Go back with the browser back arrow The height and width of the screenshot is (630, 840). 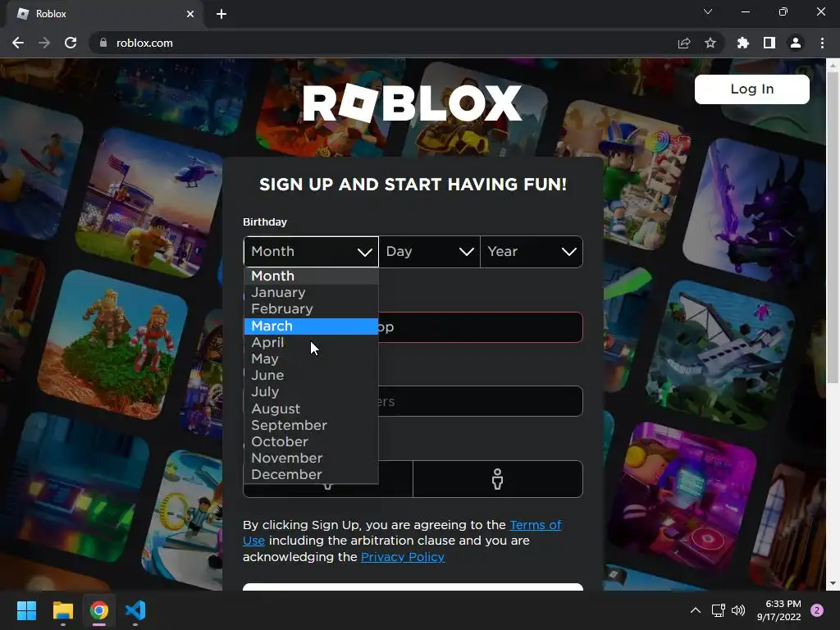click(x=18, y=43)
